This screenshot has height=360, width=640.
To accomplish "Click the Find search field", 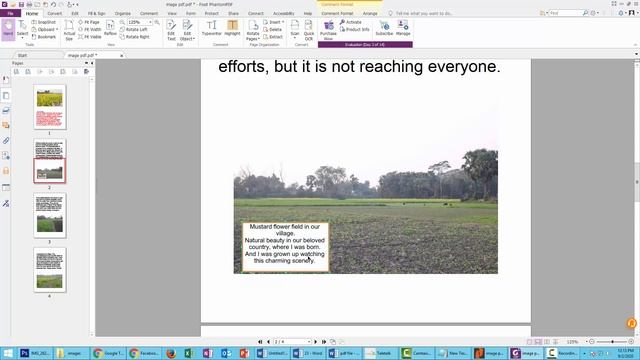I will [565, 13].
